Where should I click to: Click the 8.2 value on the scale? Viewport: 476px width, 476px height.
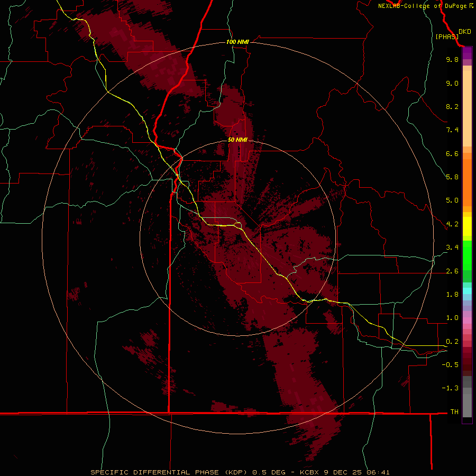coord(452,106)
